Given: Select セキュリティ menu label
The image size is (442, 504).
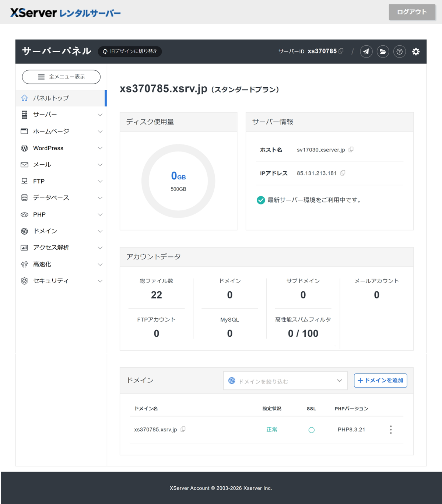Looking at the screenshot, I should coord(51,281).
